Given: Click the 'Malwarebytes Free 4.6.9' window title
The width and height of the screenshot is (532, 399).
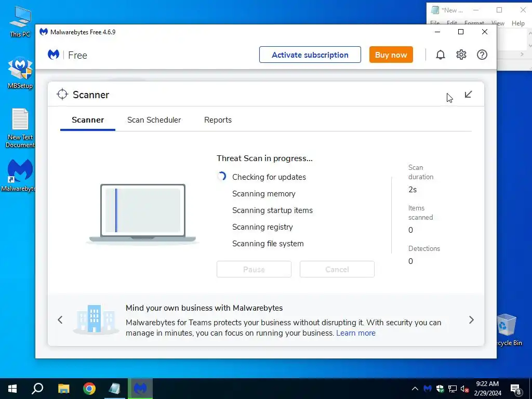Looking at the screenshot, I should [83, 32].
